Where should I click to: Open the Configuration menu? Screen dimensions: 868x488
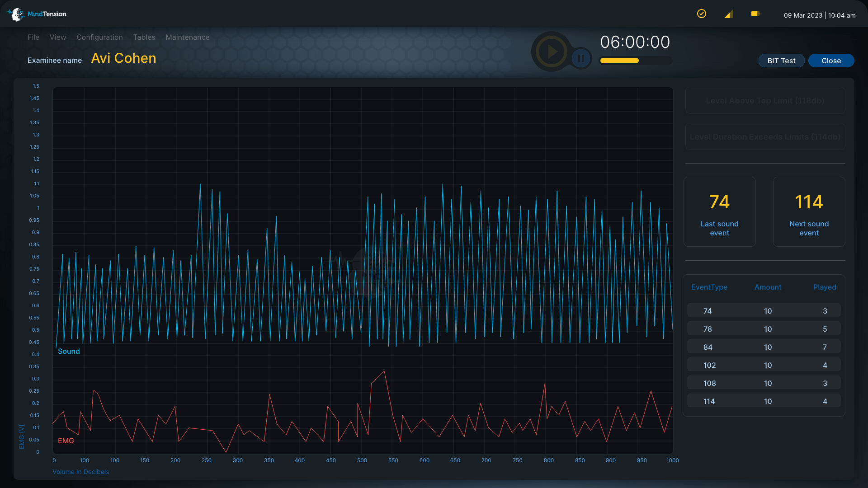tap(99, 37)
